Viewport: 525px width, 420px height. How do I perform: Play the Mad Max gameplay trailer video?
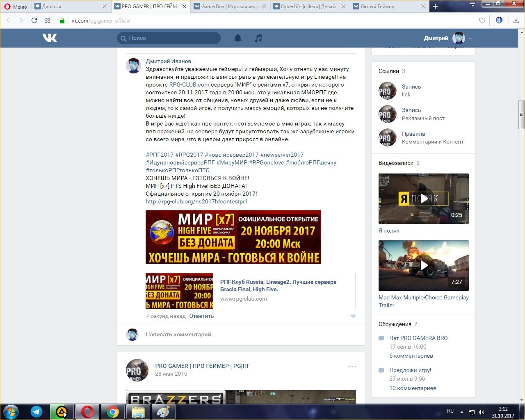coord(424,266)
